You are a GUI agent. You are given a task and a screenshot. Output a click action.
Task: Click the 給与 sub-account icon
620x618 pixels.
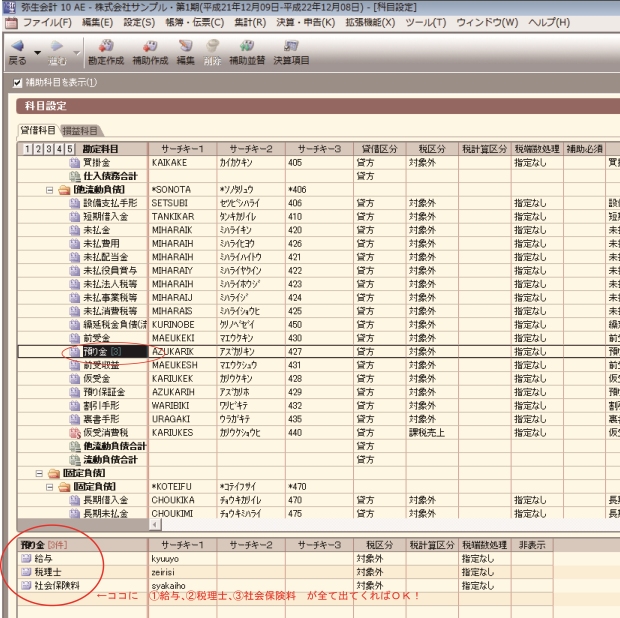click(26, 558)
